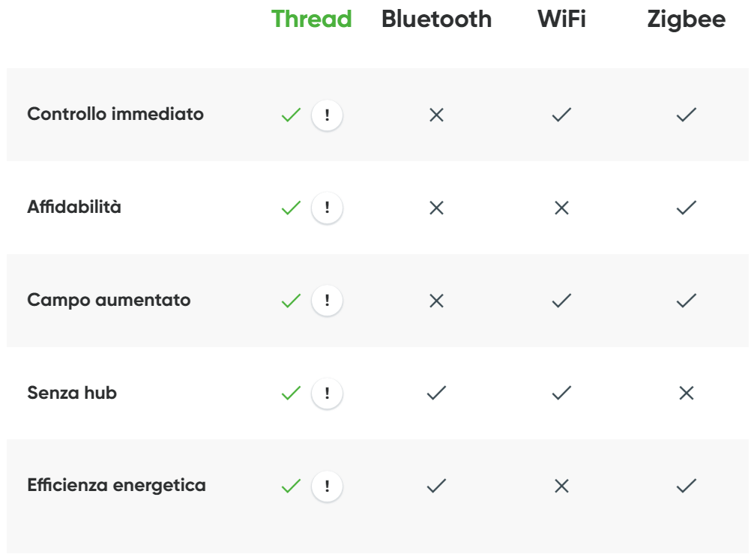Open the info badge in Affidabilità row
The height and width of the screenshot is (560, 754).
point(327,208)
